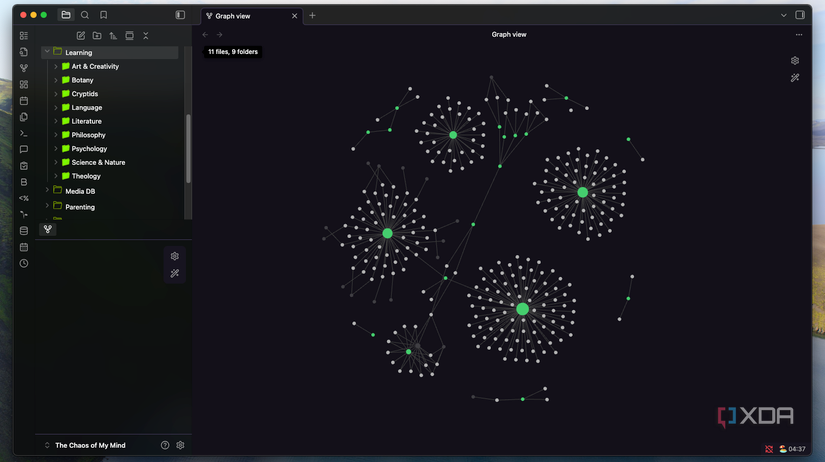Expand the Cryptids folder arrow
Screen dimensions: 825x462
point(56,94)
